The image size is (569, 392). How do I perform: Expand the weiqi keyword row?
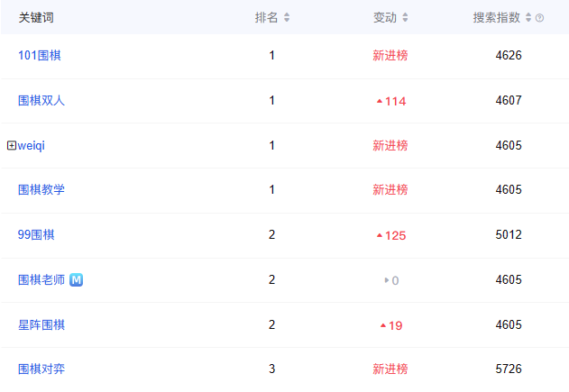point(12,145)
